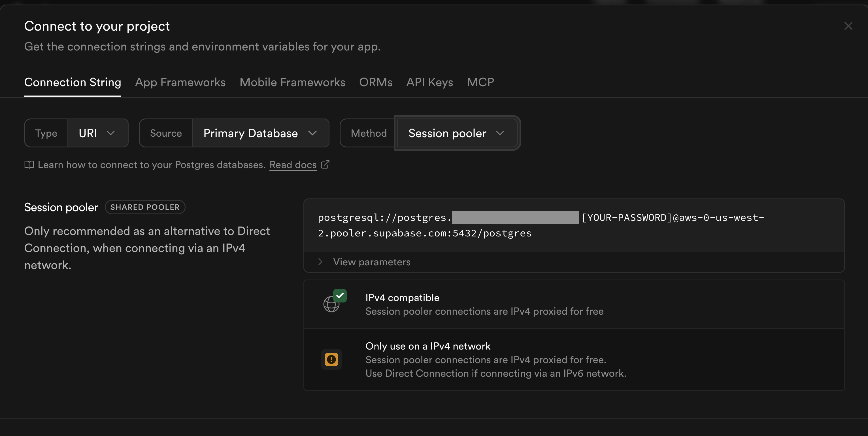Open the Type URI dropdown

97,133
